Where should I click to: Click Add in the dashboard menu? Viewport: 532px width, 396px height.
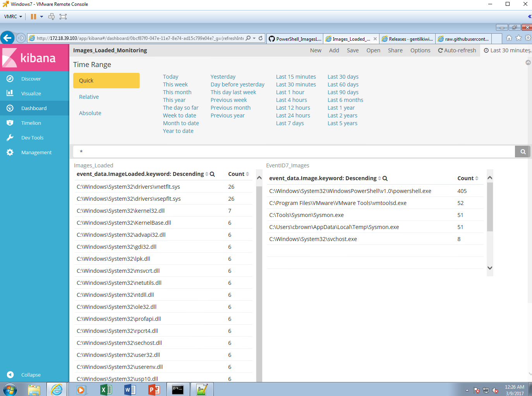(x=334, y=50)
